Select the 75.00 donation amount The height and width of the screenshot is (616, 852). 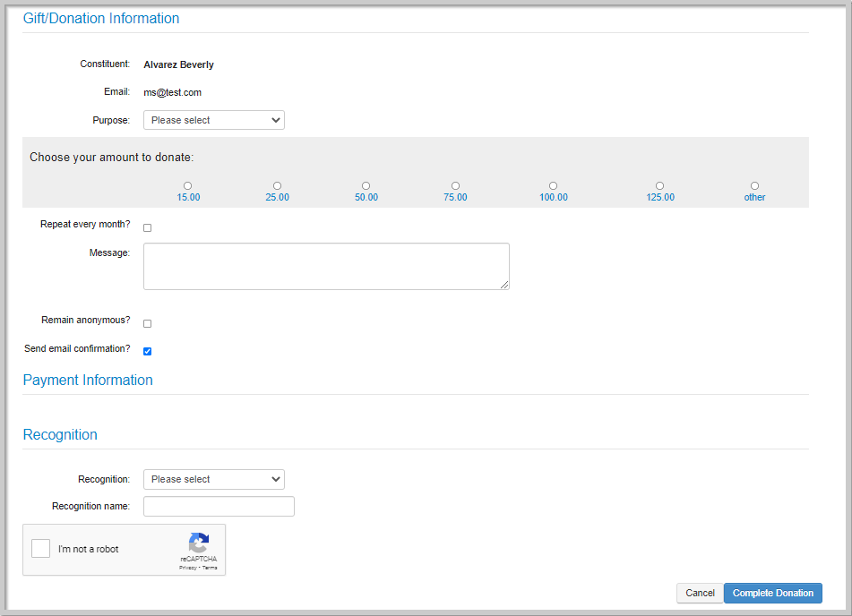[455, 185]
